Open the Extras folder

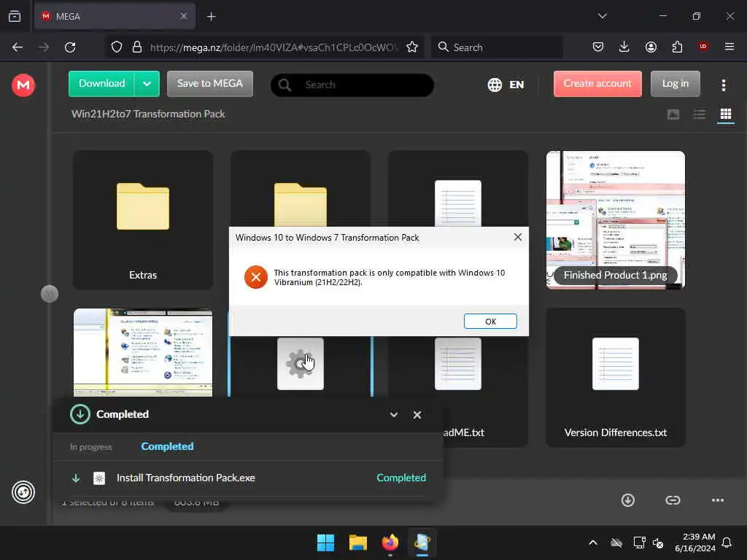click(x=143, y=220)
